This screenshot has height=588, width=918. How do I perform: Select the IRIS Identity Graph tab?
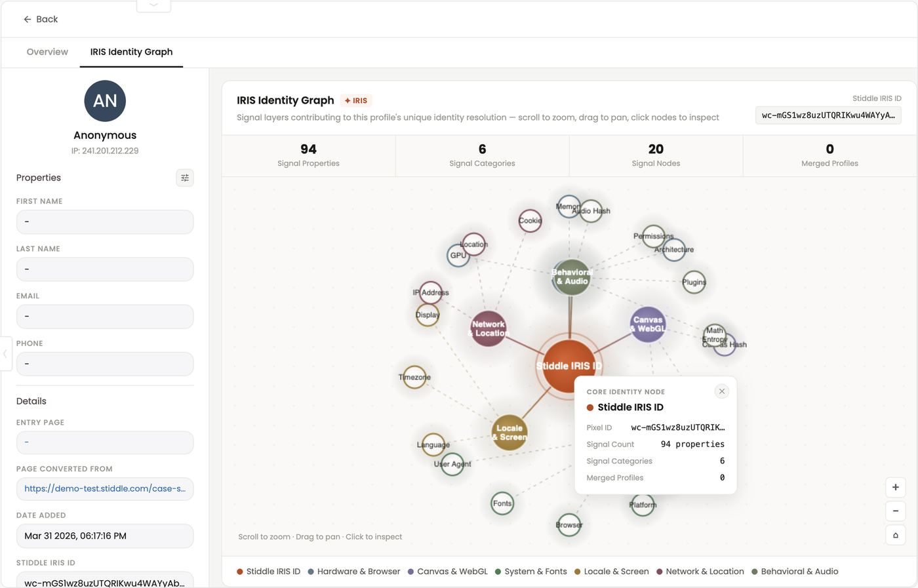131,52
